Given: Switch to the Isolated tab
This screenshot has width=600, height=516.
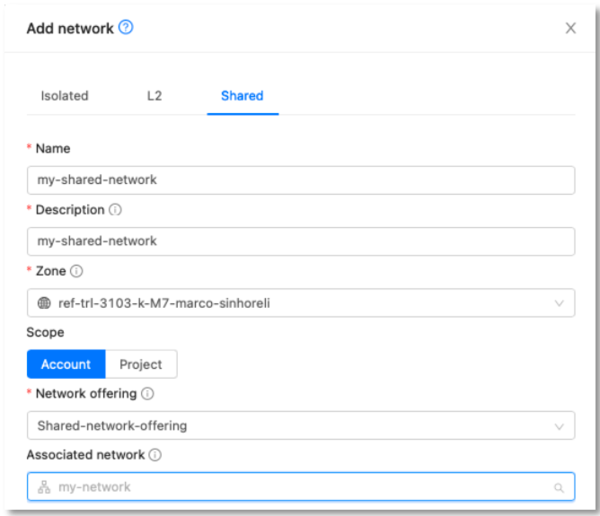Looking at the screenshot, I should click(65, 96).
